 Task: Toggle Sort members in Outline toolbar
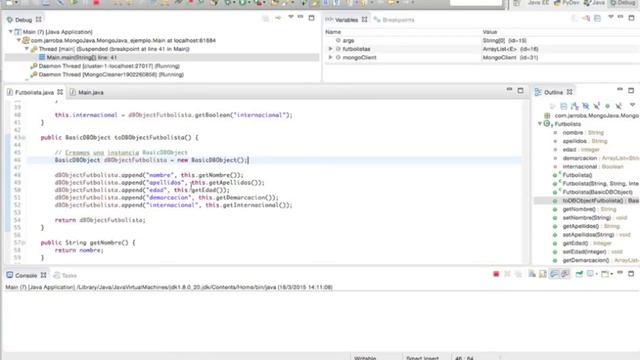575,106
